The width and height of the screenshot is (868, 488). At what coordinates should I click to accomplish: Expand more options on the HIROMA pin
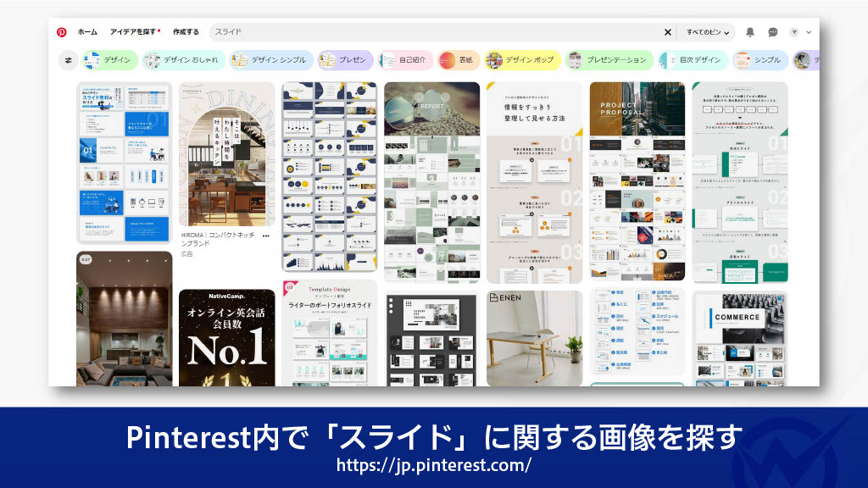click(x=266, y=236)
